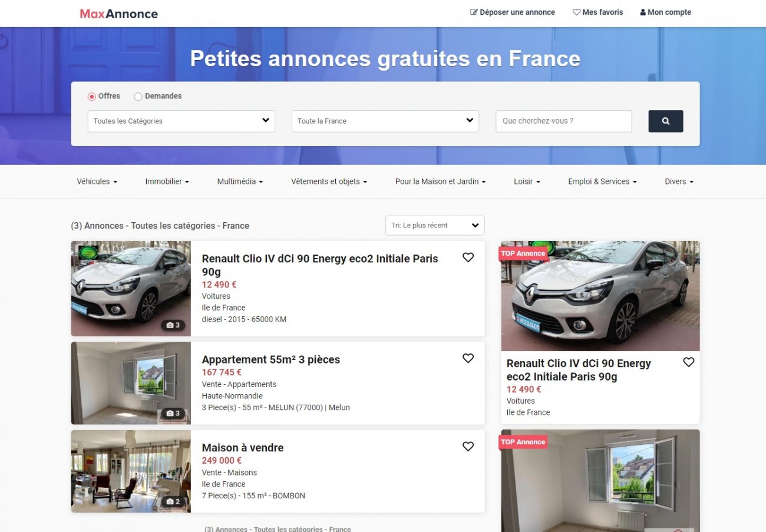
Task: Favorite the Maison à vendre ad heart
Action: [x=468, y=447]
